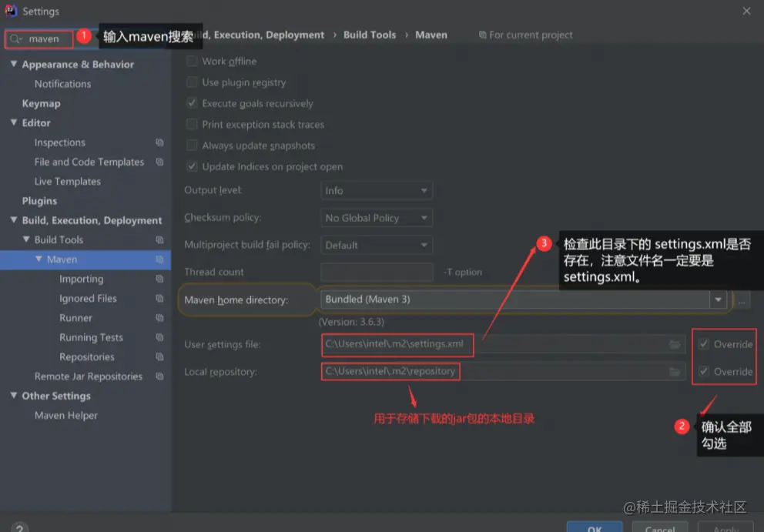Click the project-level icon beside Inspections
Image resolution: width=764 pixels, height=532 pixels.
click(159, 142)
